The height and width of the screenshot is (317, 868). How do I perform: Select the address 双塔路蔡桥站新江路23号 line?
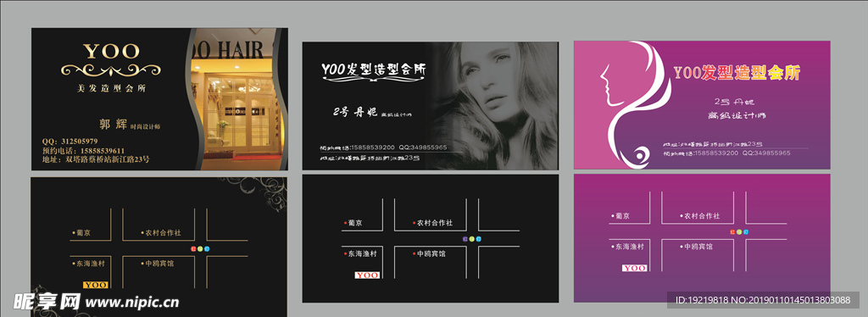point(96,159)
